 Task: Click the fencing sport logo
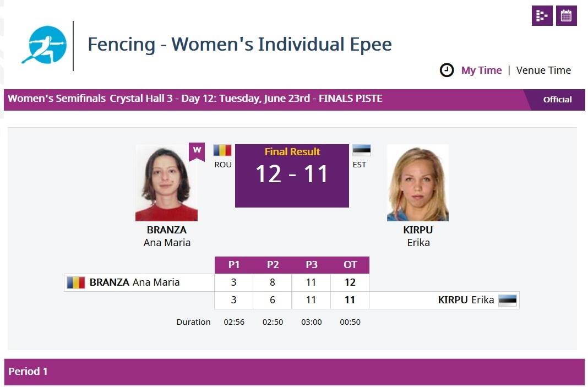tap(45, 45)
